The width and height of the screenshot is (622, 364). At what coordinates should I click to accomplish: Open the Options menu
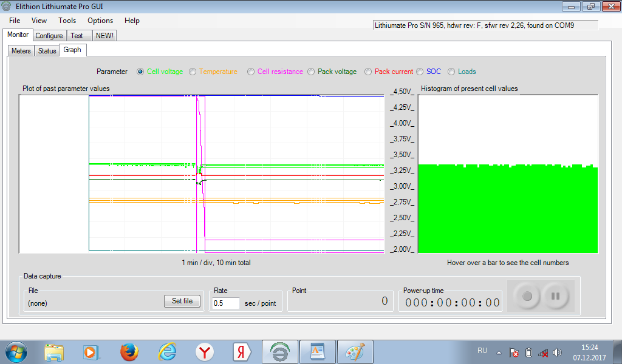100,21
